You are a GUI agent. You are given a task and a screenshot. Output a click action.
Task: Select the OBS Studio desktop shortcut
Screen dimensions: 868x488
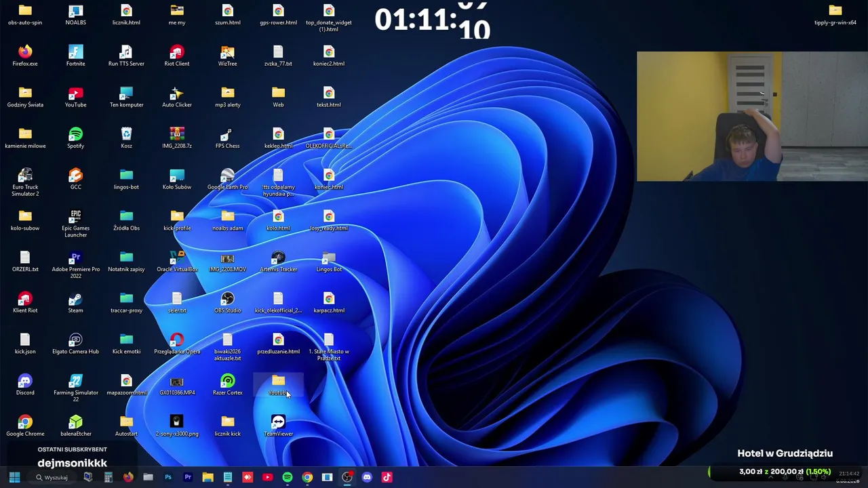(x=227, y=302)
